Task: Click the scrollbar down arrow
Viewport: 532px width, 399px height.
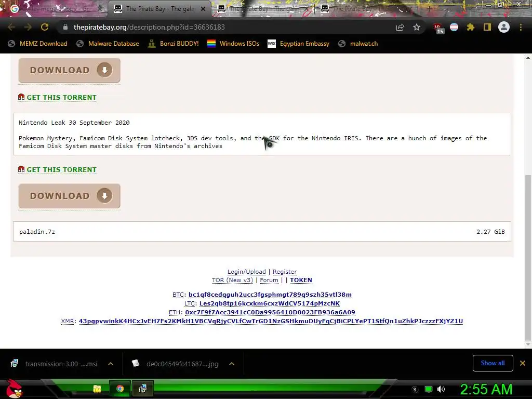Action: [528, 345]
